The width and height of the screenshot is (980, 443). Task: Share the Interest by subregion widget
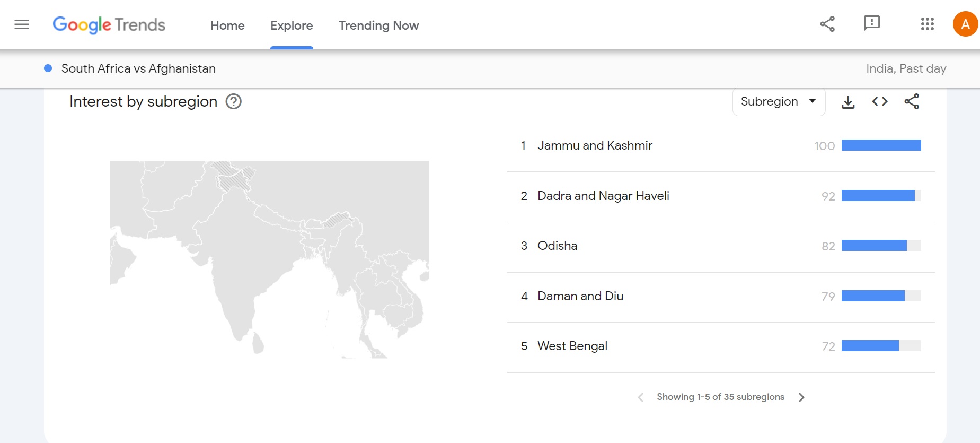(x=912, y=101)
